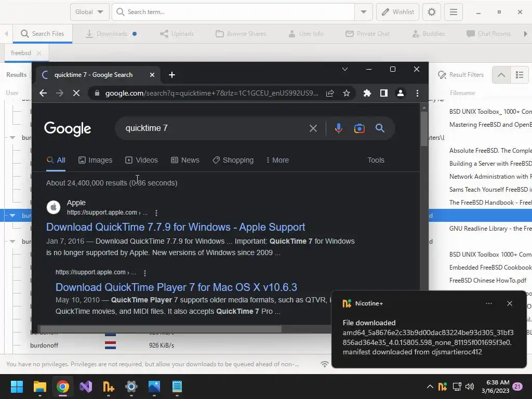The width and height of the screenshot is (532, 399).
Task: Collapse the first 'bur' user tree group
Action: point(12,137)
